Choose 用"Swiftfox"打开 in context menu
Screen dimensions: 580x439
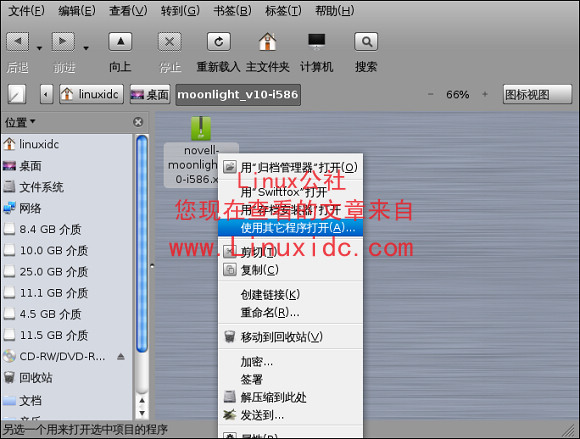(x=290, y=192)
